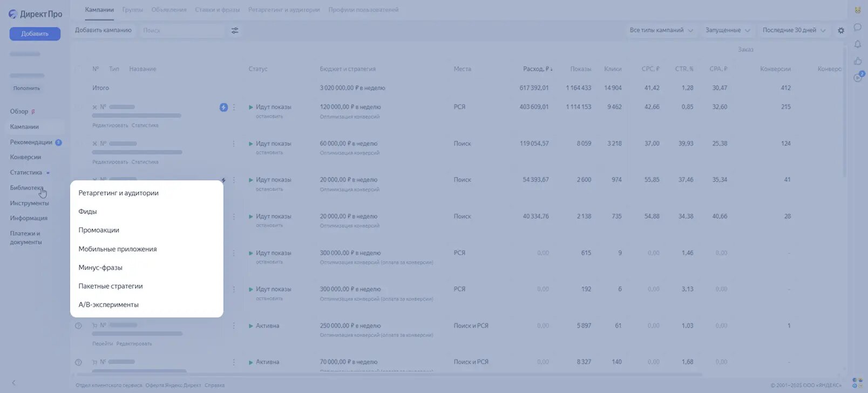Open three-dot menu for 70 000 ₽ campaign

click(x=234, y=362)
